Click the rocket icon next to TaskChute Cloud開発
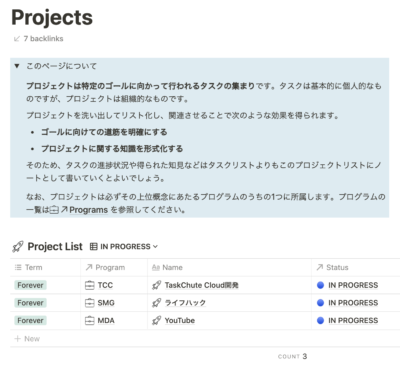Viewport: 400px width, 374px height. 156,285
